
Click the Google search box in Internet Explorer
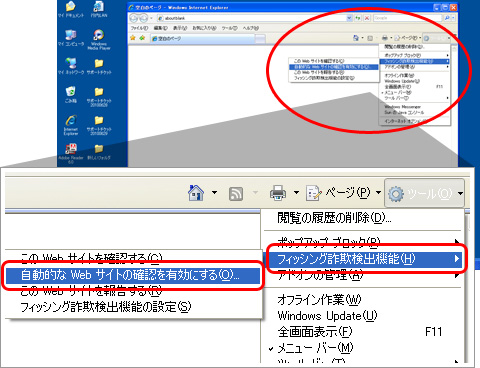407,18
